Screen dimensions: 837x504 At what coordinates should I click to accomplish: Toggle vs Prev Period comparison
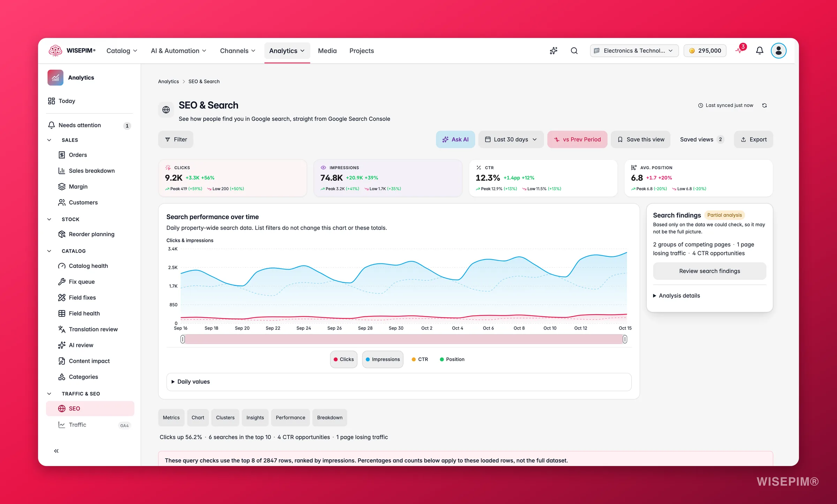577,140
